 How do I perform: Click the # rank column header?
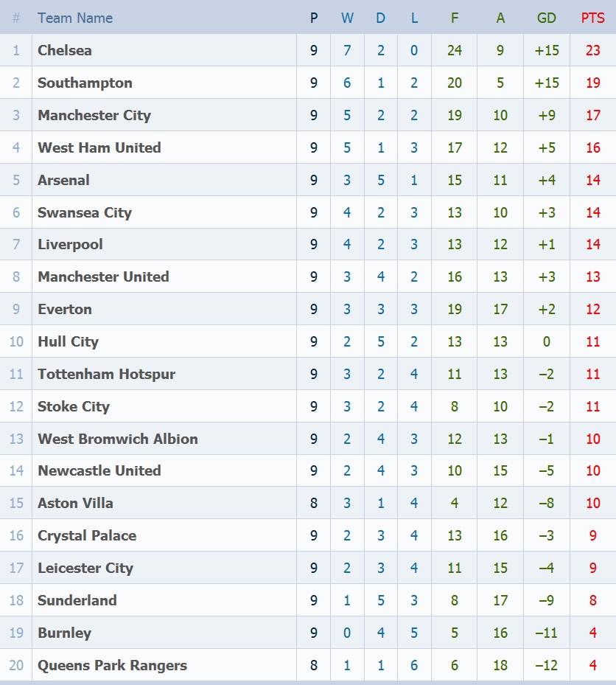tap(16, 18)
